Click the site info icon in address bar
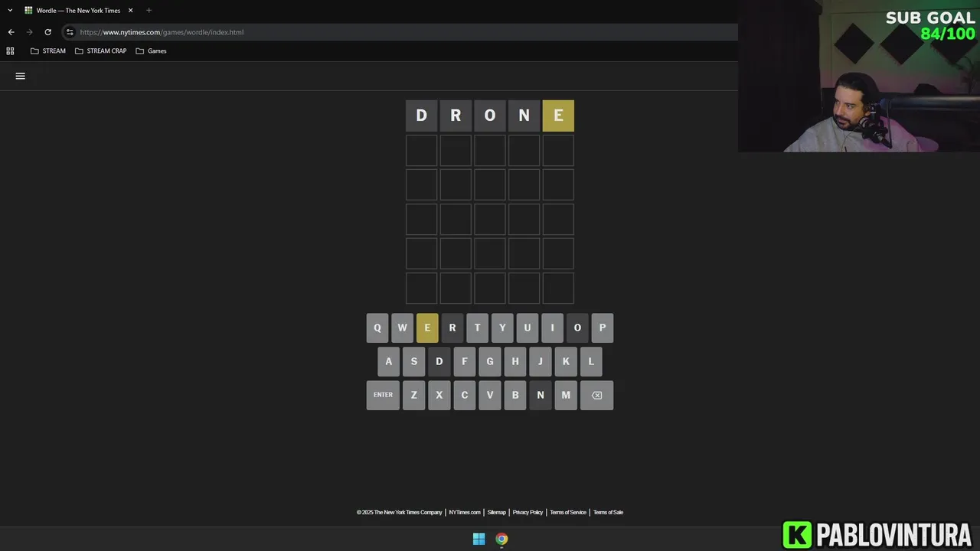980x551 pixels. (70, 32)
